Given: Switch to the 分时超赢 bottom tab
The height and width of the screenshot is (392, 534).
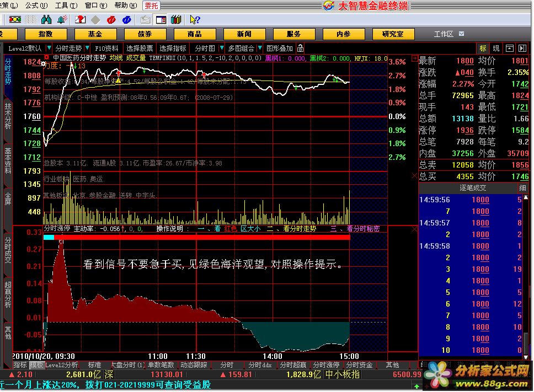Looking at the screenshot, I should click(293, 365).
